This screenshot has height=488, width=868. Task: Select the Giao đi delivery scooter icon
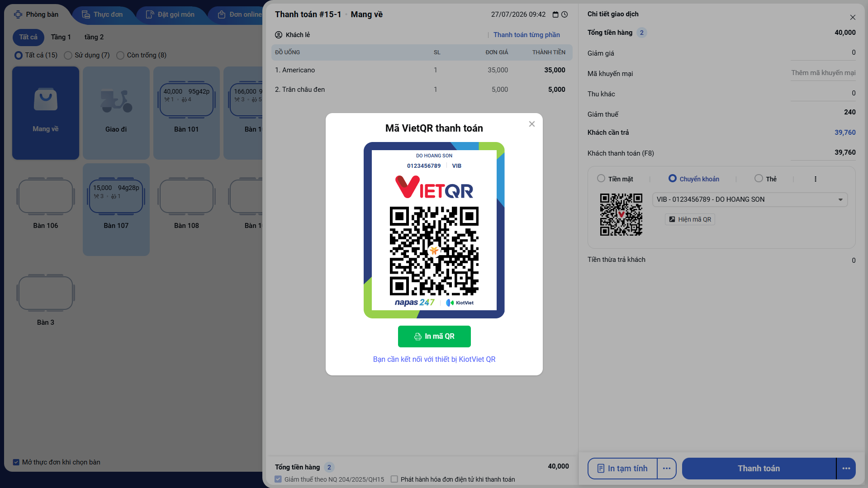pyautogui.click(x=116, y=101)
